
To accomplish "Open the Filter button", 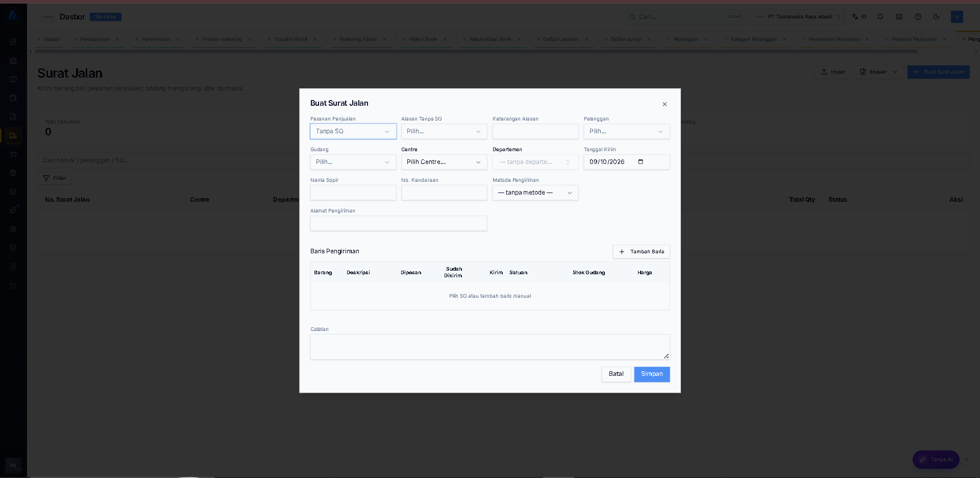I will tap(55, 178).
